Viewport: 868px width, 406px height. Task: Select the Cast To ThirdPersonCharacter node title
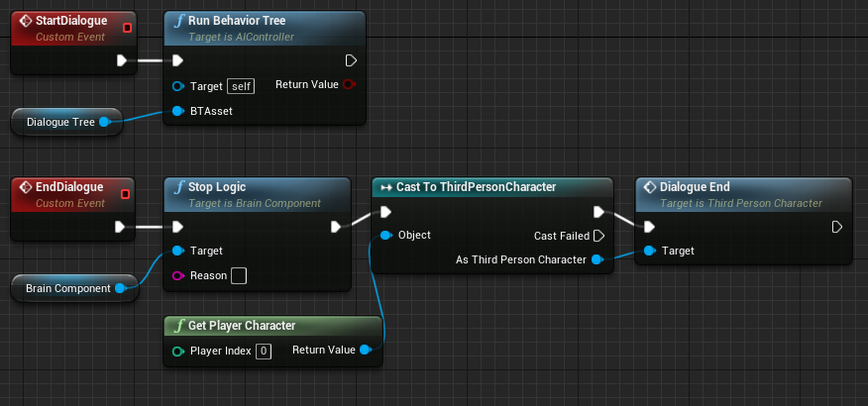tap(476, 187)
